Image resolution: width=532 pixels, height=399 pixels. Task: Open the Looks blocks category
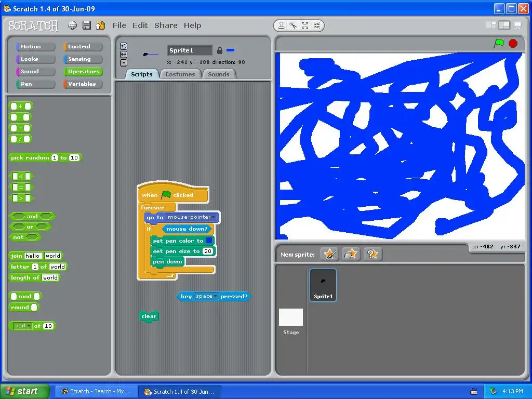point(35,59)
